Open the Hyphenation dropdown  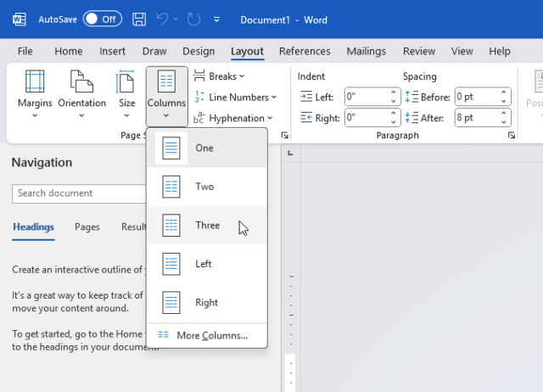pyautogui.click(x=232, y=118)
